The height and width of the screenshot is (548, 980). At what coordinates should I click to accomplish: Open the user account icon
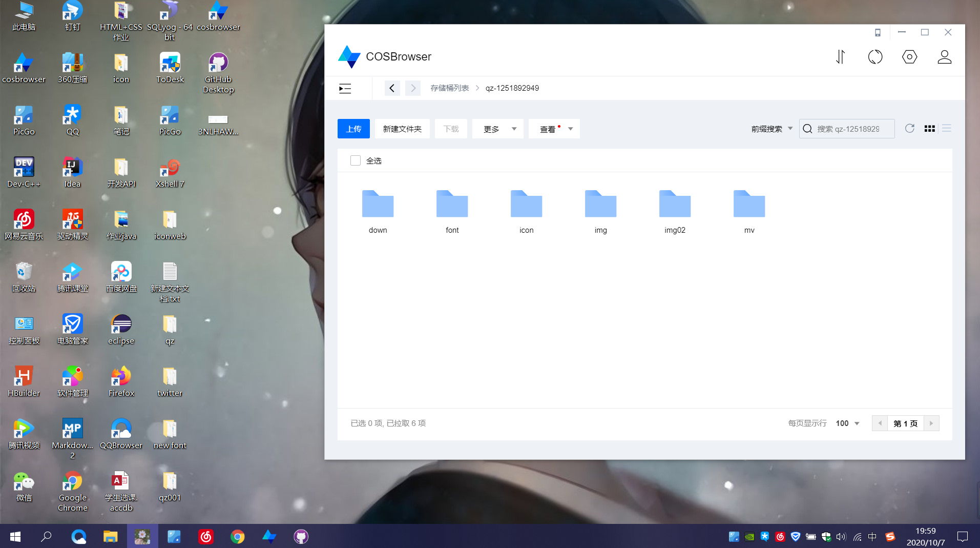[944, 57]
